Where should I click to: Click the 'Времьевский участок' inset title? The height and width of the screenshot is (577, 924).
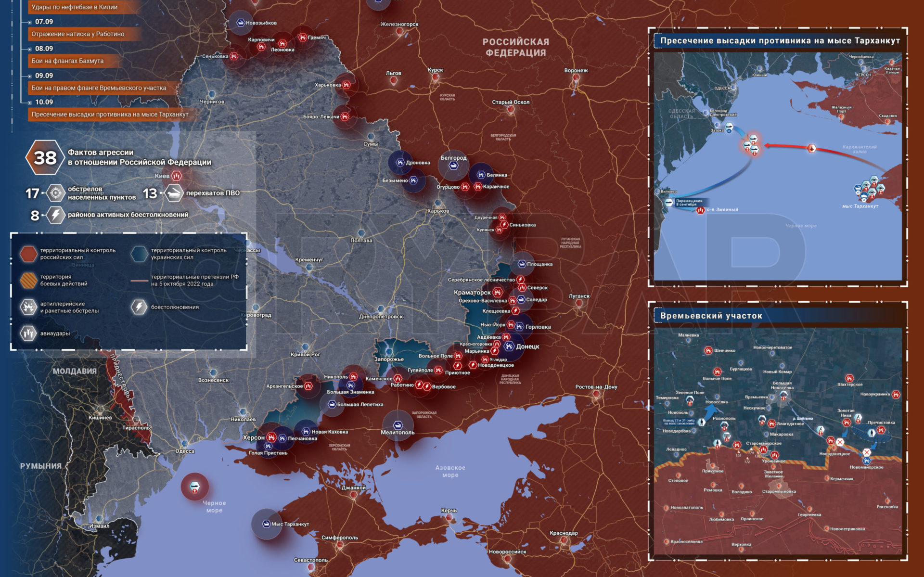point(711,316)
